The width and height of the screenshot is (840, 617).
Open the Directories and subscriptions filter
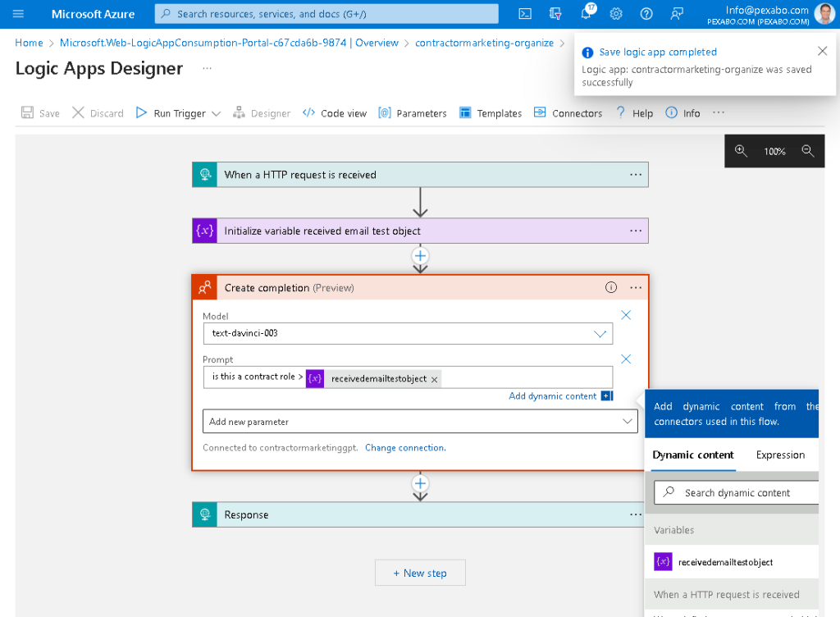[555, 14]
